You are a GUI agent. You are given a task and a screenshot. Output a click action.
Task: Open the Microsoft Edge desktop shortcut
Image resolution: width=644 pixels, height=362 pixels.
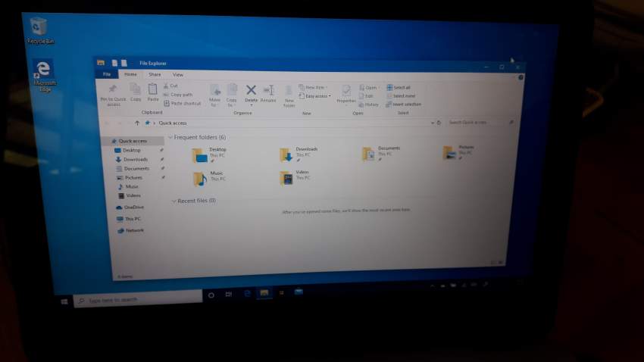click(44, 76)
